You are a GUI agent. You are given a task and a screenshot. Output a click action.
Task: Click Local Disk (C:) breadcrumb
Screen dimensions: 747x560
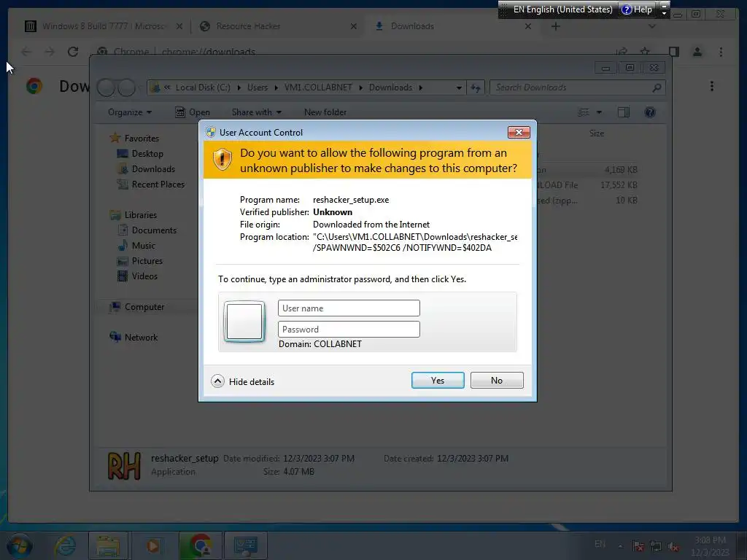[x=203, y=87]
